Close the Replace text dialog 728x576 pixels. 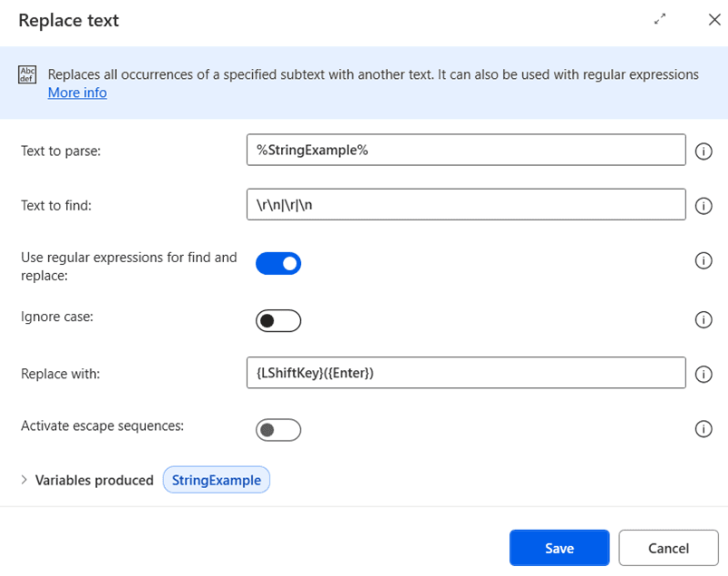pos(713,19)
